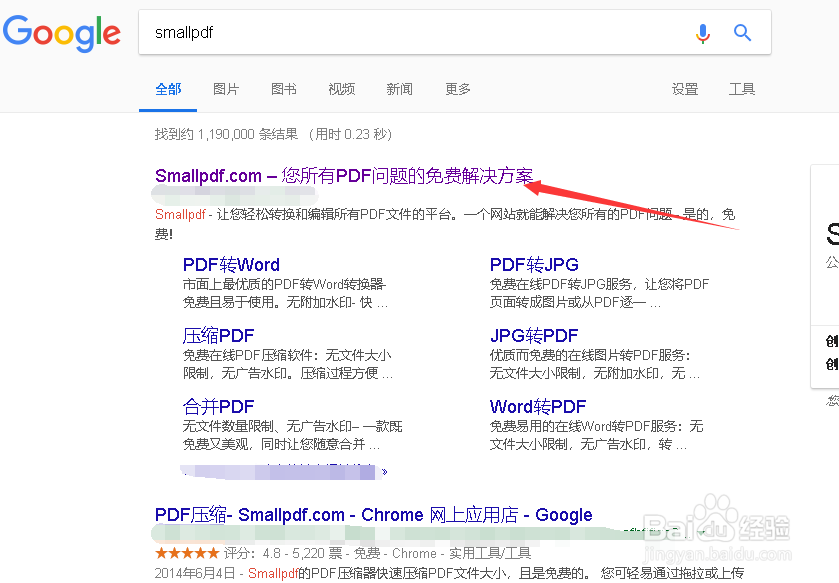Screen dimensions: 839x583
Task: Switch to the 图书 tab
Action: [x=284, y=89]
